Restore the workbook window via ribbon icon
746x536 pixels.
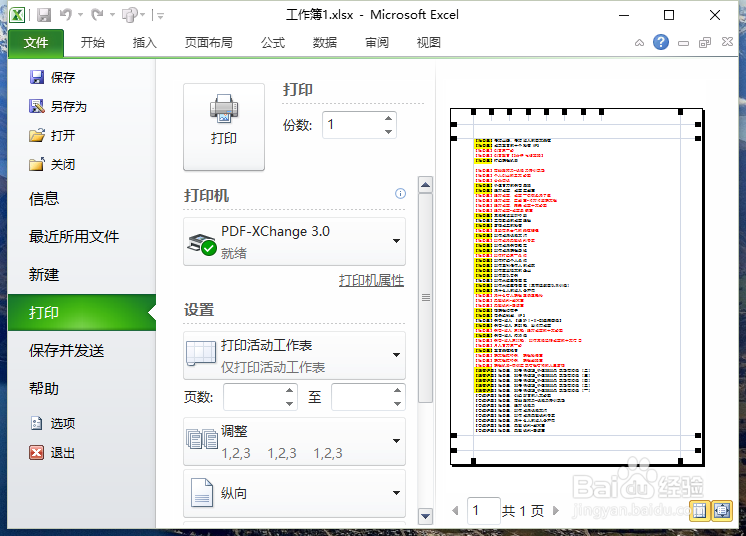pyautogui.click(x=705, y=43)
